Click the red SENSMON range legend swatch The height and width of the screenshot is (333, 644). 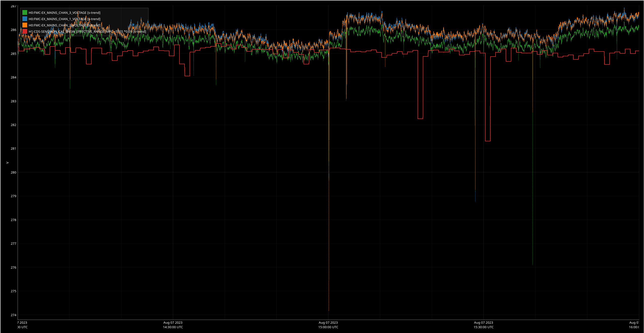(x=25, y=31)
